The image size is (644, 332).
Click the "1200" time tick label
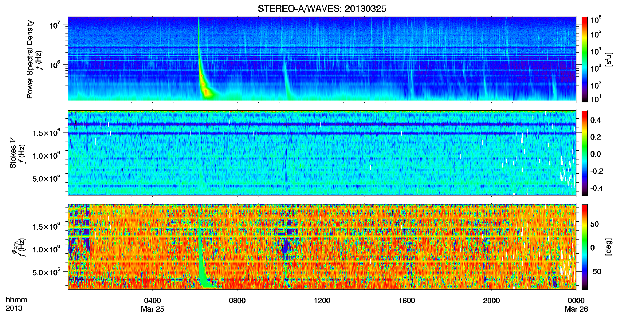[322, 301]
